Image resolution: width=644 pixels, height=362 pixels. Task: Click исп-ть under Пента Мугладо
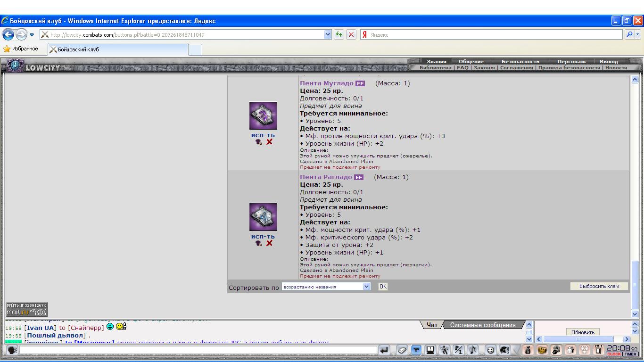coord(263,135)
